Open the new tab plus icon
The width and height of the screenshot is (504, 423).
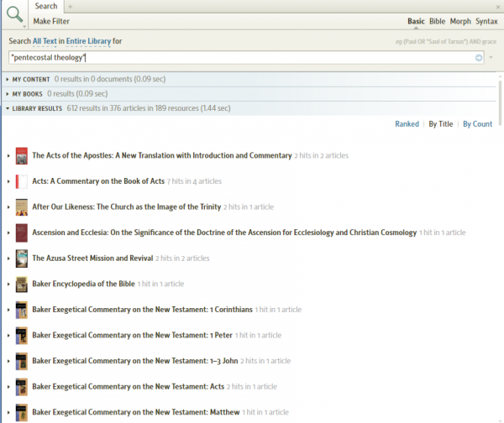[70, 7]
